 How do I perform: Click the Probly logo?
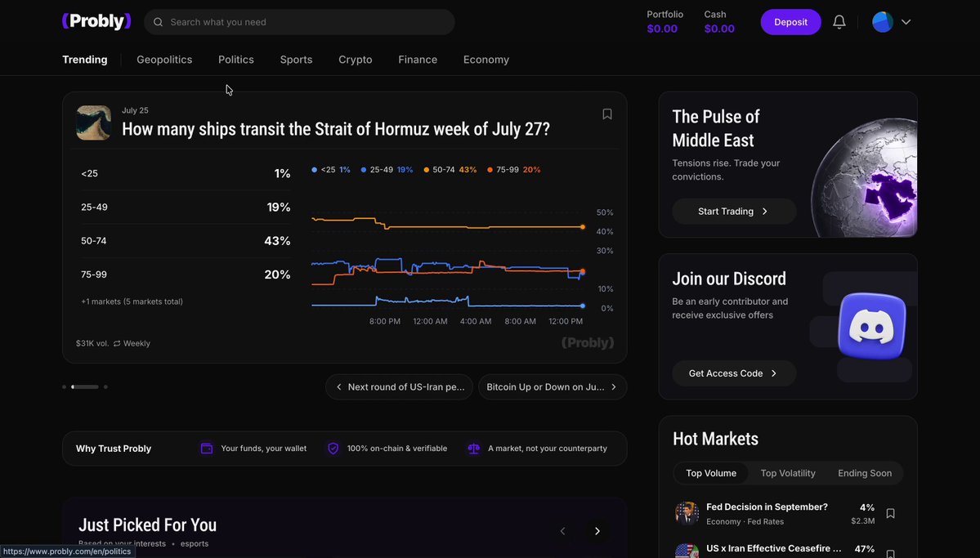coord(97,21)
